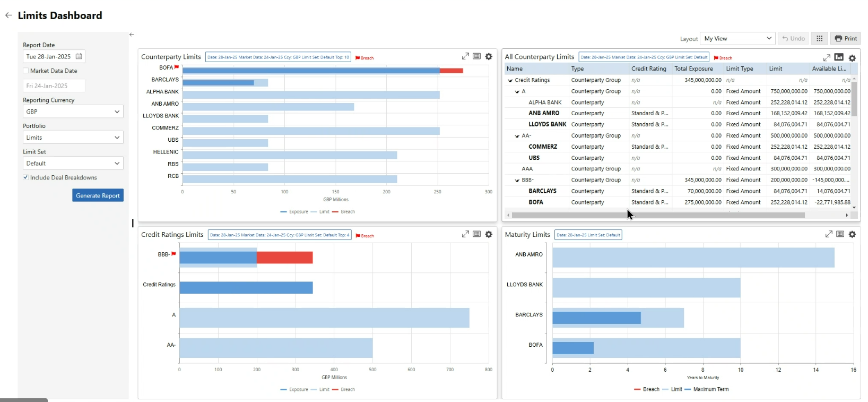
Task: Select the LLOYDS BANK row in limits table
Action: (x=678, y=124)
